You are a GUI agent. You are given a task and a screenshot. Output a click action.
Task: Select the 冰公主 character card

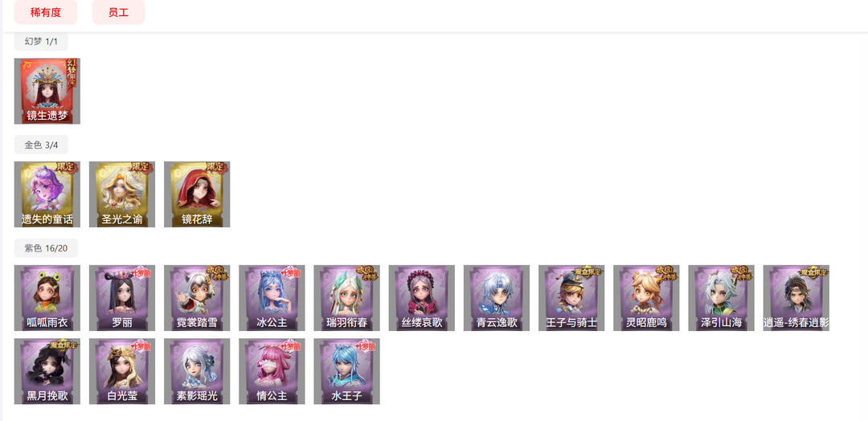(x=272, y=297)
